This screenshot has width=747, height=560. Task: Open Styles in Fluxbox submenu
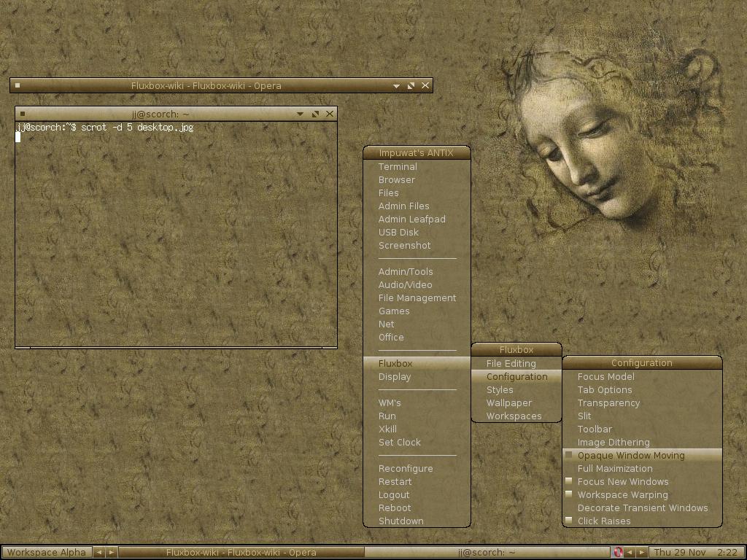click(516, 389)
